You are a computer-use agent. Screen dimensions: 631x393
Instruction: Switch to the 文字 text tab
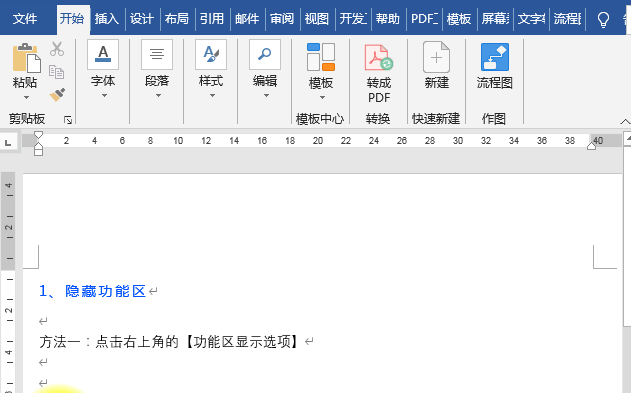531,19
